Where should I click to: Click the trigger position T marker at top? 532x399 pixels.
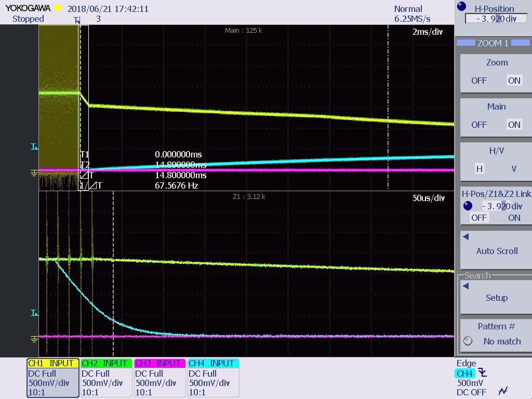[77, 20]
